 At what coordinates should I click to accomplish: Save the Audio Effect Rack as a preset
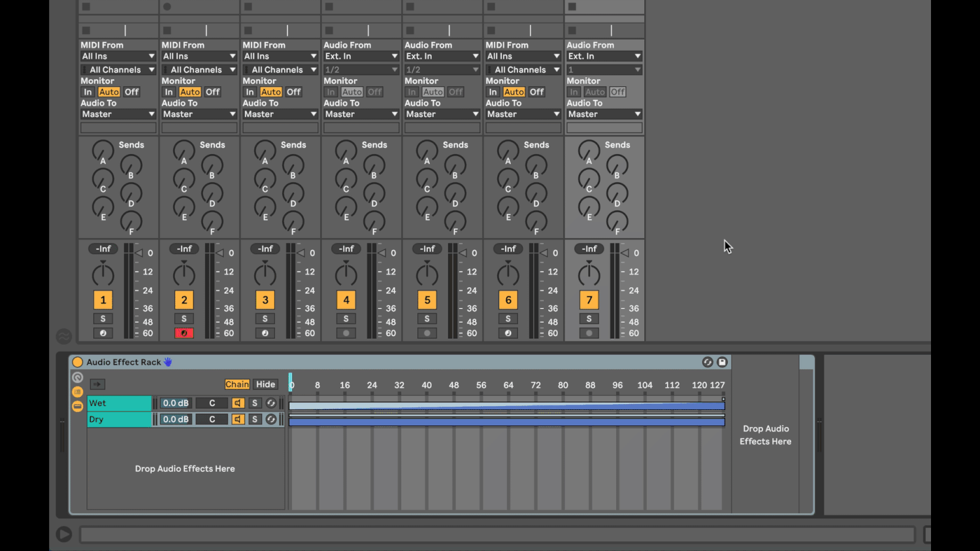(722, 362)
